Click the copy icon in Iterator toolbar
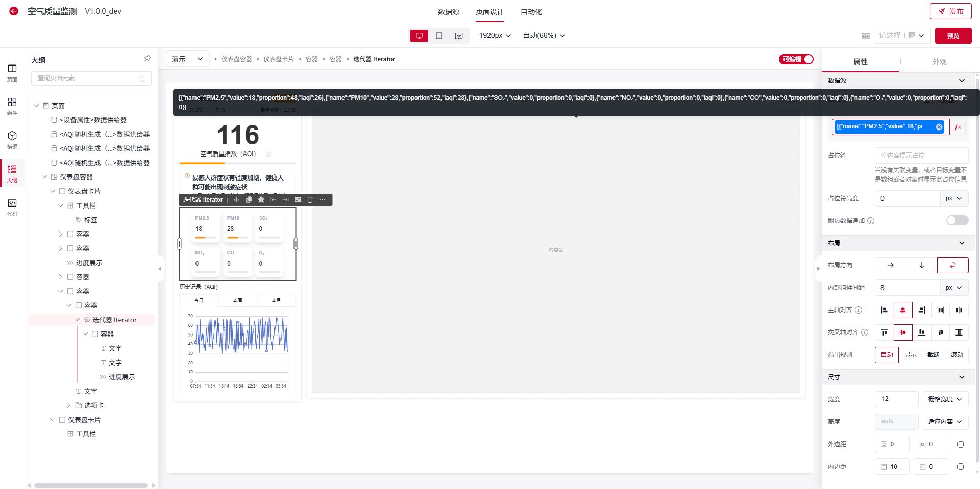This screenshot has height=489, width=980. pyautogui.click(x=249, y=200)
